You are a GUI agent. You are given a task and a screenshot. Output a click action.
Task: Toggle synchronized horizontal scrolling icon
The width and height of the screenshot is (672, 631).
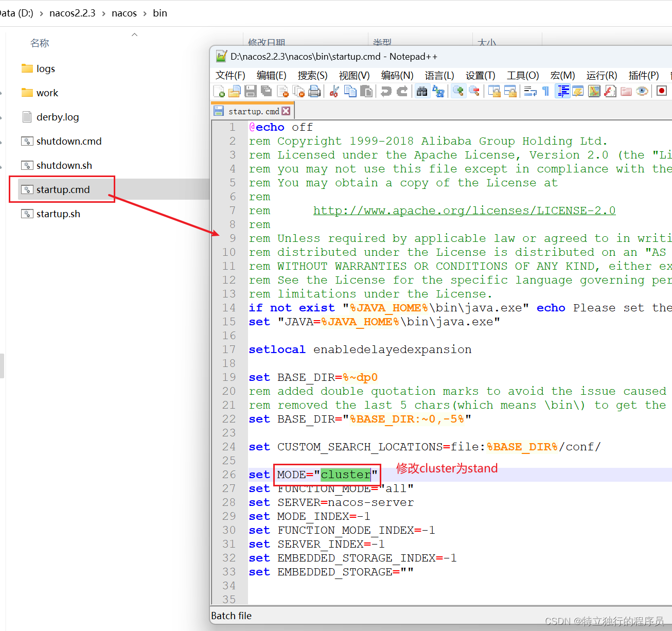(x=510, y=92)
